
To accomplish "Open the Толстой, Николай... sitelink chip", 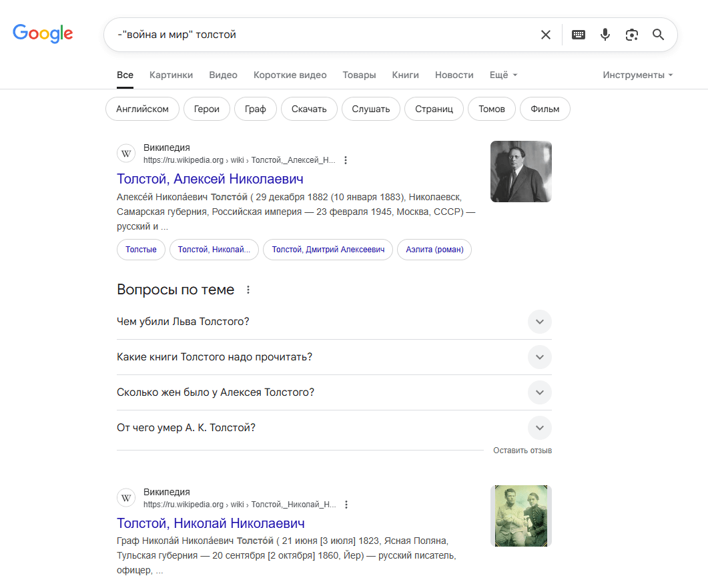I will pos(214,250).
